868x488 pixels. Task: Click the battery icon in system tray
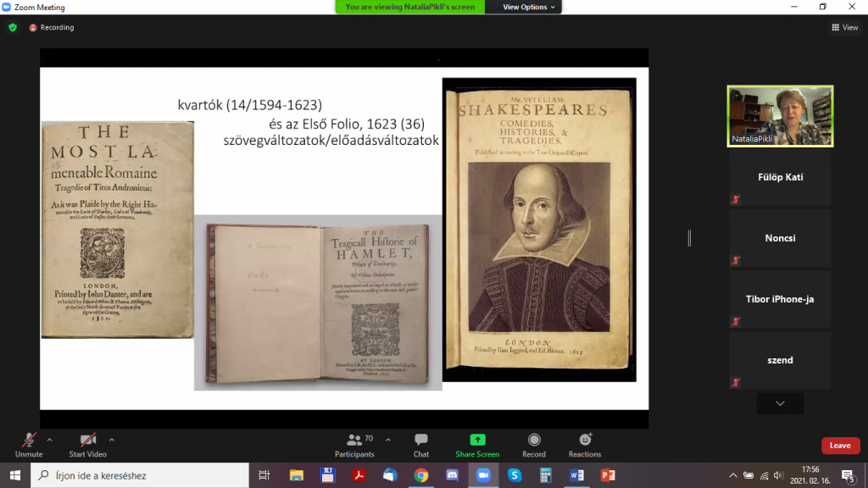click(748, 475)
